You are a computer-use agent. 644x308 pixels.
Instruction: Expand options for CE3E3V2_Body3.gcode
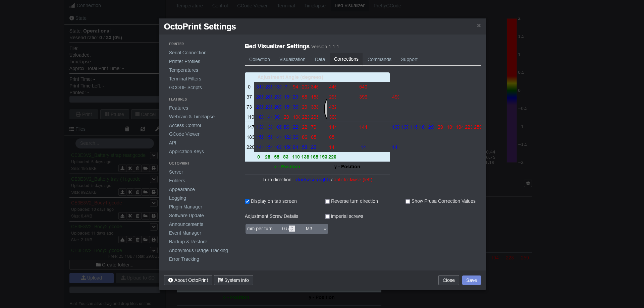click(154, 250)
